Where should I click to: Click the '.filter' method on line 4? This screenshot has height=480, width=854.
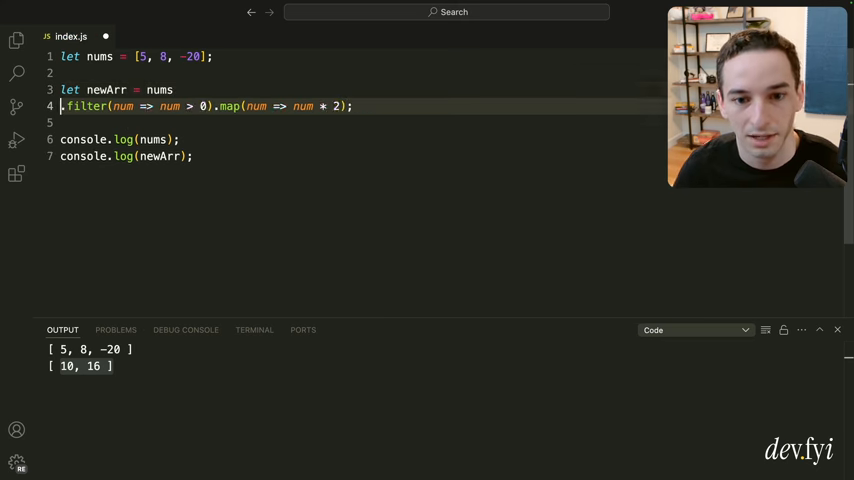point(83,106)
